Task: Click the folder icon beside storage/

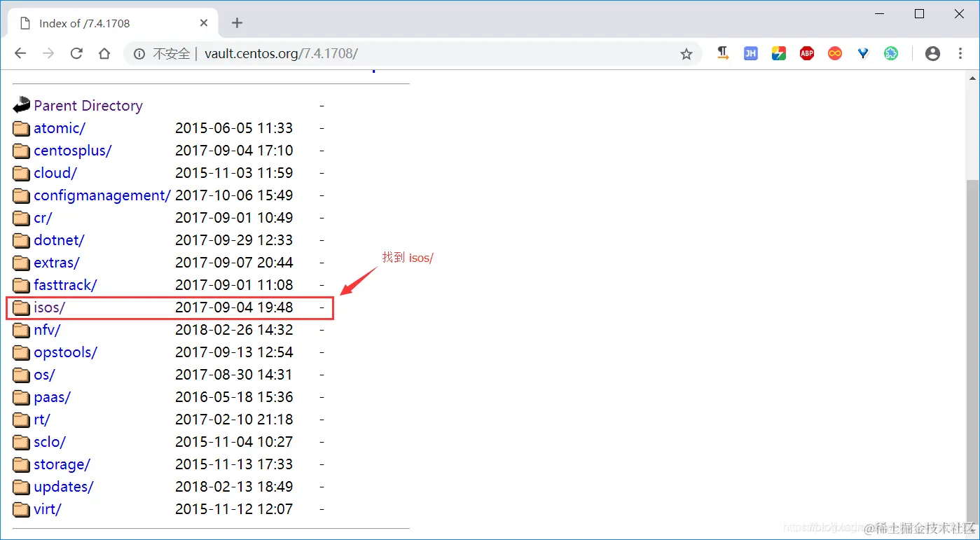Action: coord(22,464)
